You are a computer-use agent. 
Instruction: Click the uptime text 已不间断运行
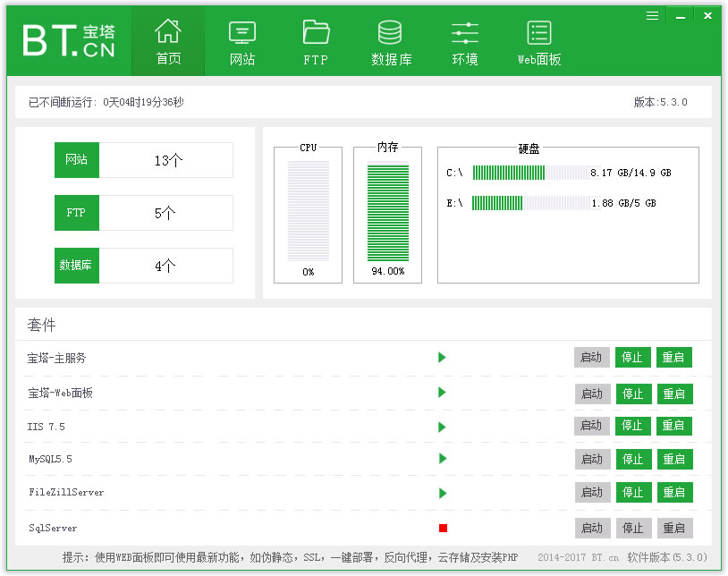click(x=106, y=102)
